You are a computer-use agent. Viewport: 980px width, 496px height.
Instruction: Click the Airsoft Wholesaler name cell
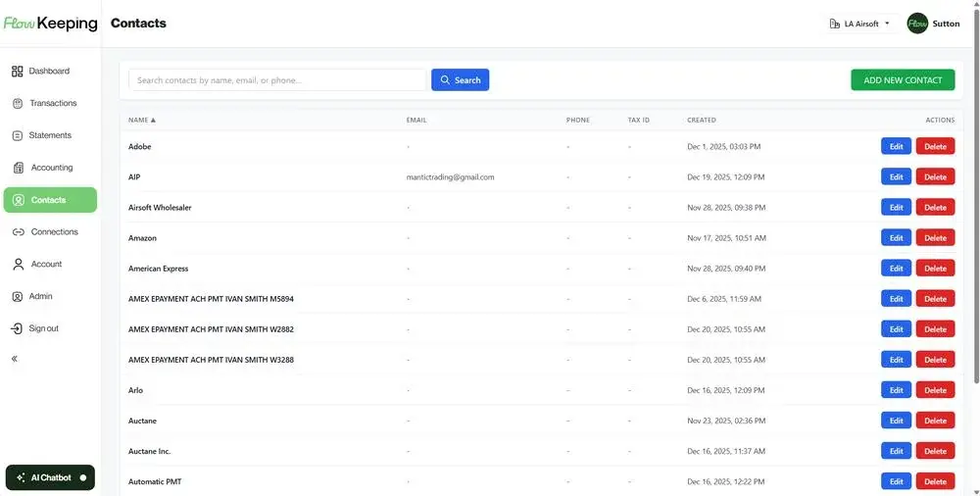pyautogui.click(x=160, y=208)
